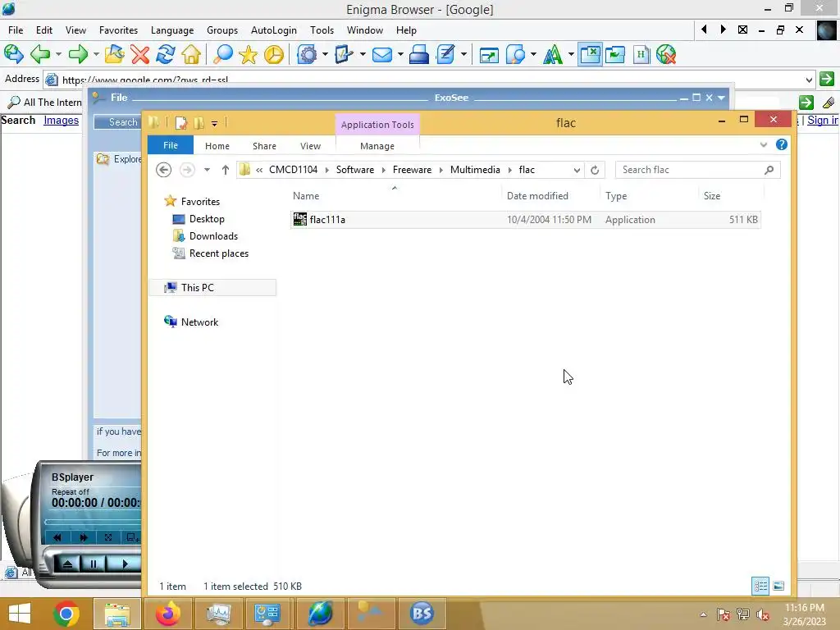Screen dimensions: 840x630
Task: Expand the Explorer ribbon with chevron
Action: coord(764,144)
